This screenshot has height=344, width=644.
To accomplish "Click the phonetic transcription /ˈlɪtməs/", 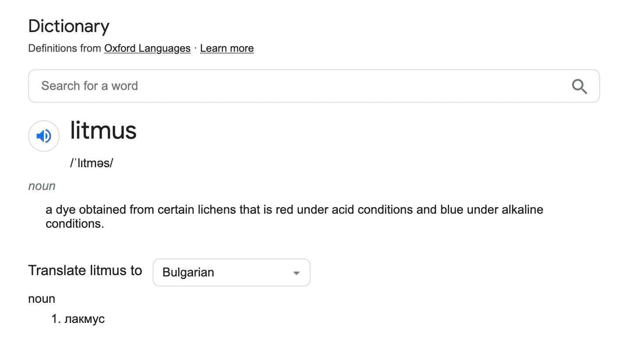I will tap(91, 163).
